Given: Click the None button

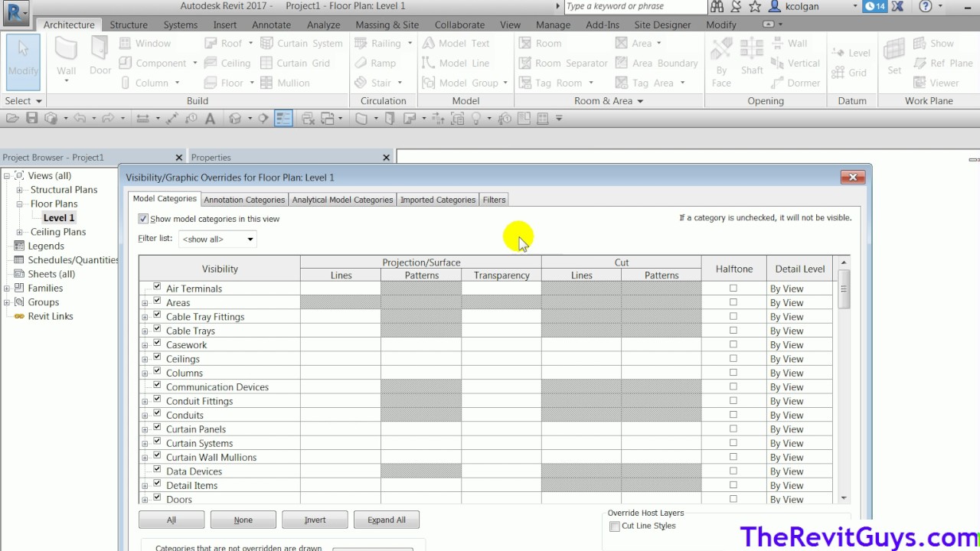Looking at the screenshot, I should pyautogui.click(x=243, y=520).
